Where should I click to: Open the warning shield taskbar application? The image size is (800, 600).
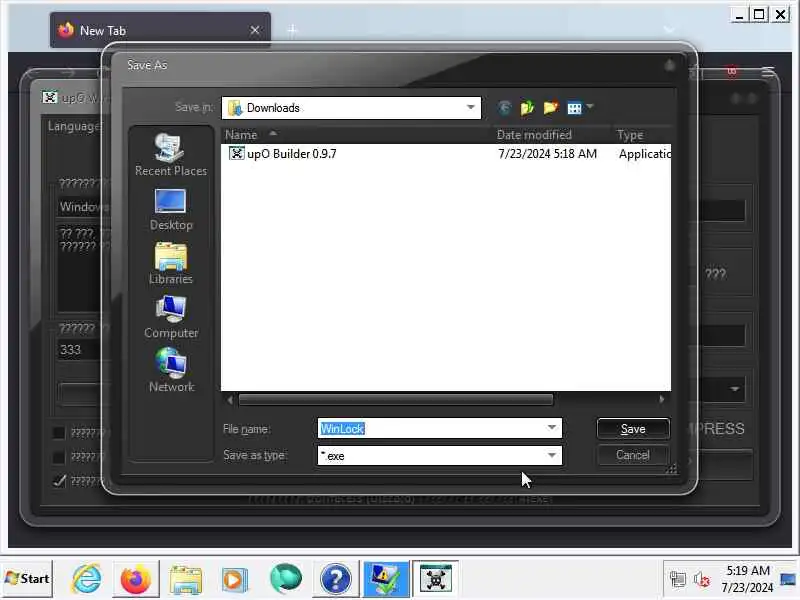[386, 579]
